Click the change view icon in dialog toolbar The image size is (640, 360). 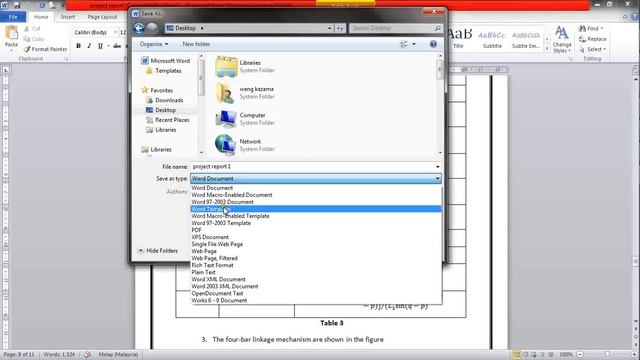pyautogui.click(x=404, y=44)
